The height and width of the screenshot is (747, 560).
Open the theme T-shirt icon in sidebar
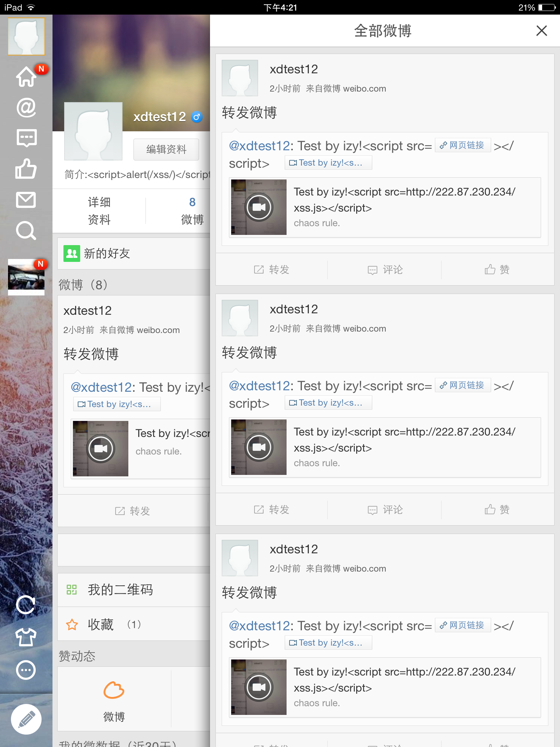click(x=26, y=637)
